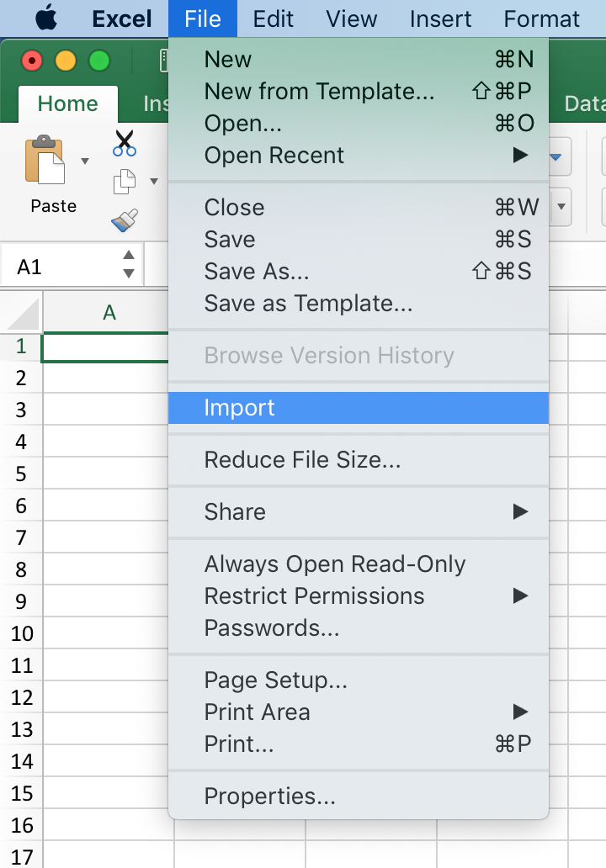Toggle Always Open Read-Only

coord(359,564)
